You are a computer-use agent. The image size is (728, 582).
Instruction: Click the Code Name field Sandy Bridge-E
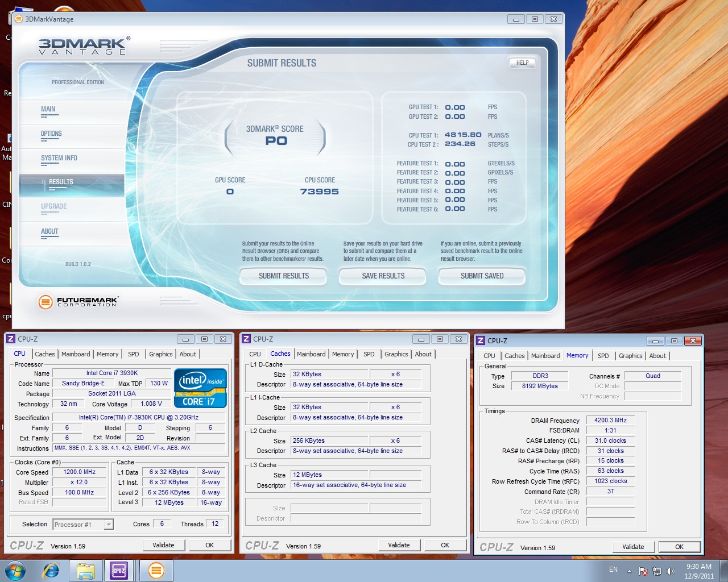tap(83, 384)
